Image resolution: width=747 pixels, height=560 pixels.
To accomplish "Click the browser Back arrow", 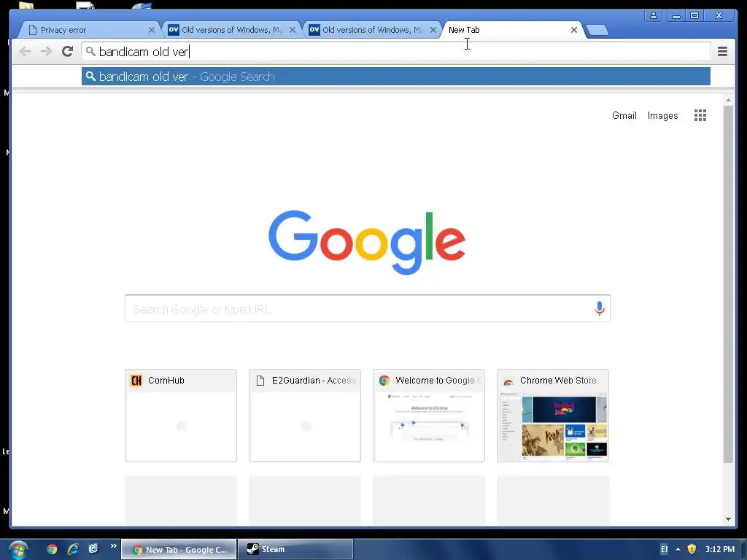I will coord(26,52).
